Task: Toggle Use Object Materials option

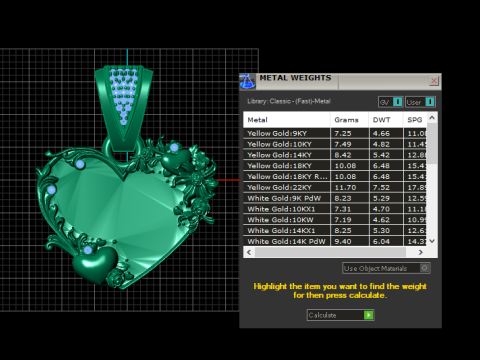Action: pos(386,268)
